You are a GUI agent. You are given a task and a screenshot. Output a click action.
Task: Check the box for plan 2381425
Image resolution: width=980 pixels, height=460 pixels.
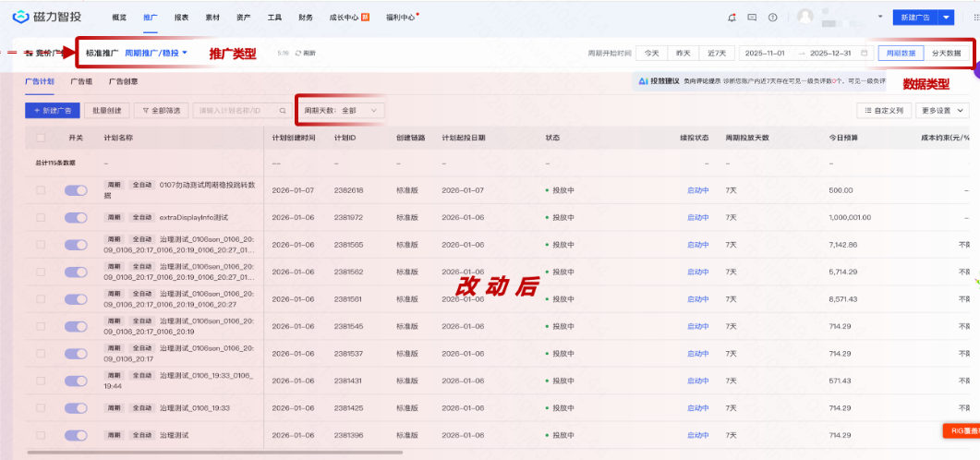(41, 408)
